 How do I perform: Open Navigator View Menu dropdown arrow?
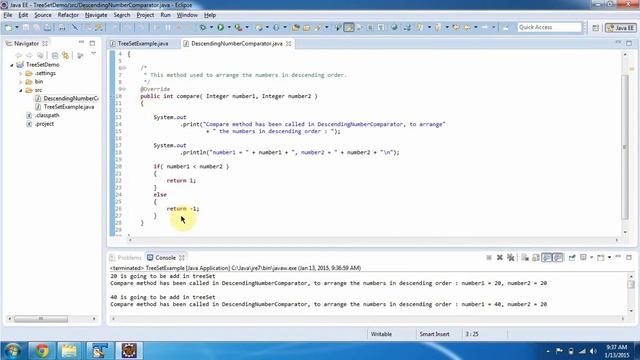tap(93, 54)
